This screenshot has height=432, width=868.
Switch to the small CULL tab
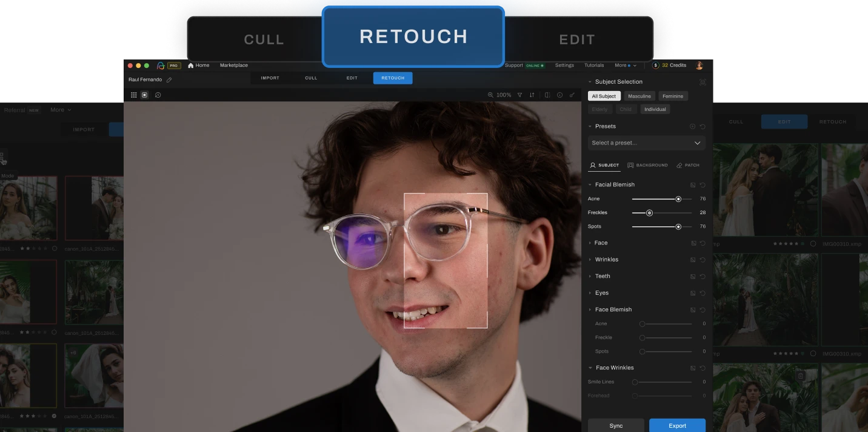[x=311, y=78]
